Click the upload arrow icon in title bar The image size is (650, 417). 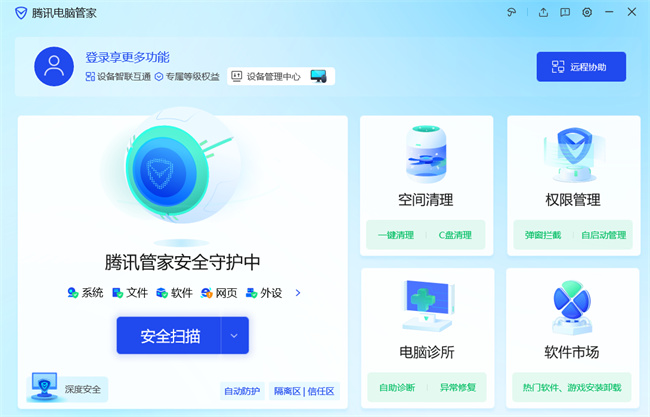(543, 13)
